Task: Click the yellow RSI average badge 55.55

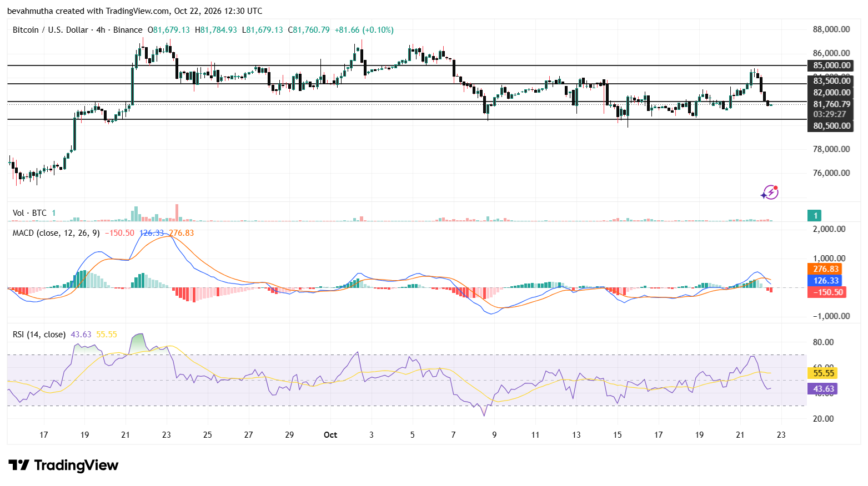Action: point(822,373)
